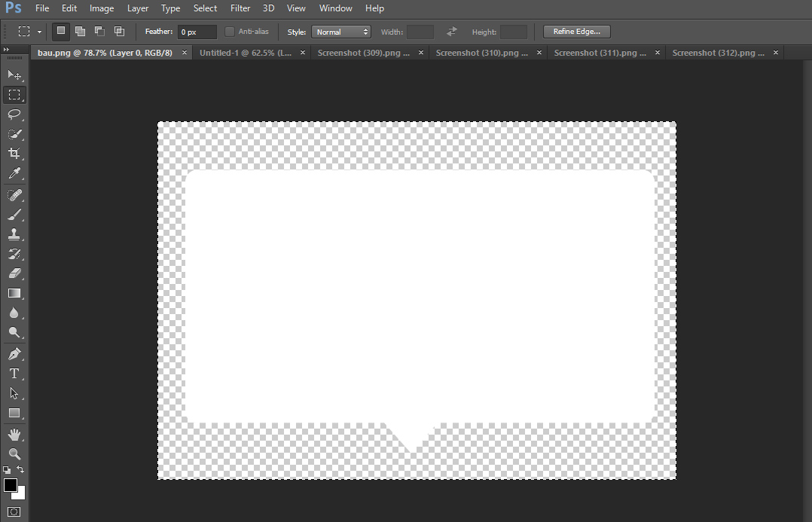Viewport: 812px width, 522px height.
Task: Close the Screenshot (312).png tab
Action: point(776,53)
